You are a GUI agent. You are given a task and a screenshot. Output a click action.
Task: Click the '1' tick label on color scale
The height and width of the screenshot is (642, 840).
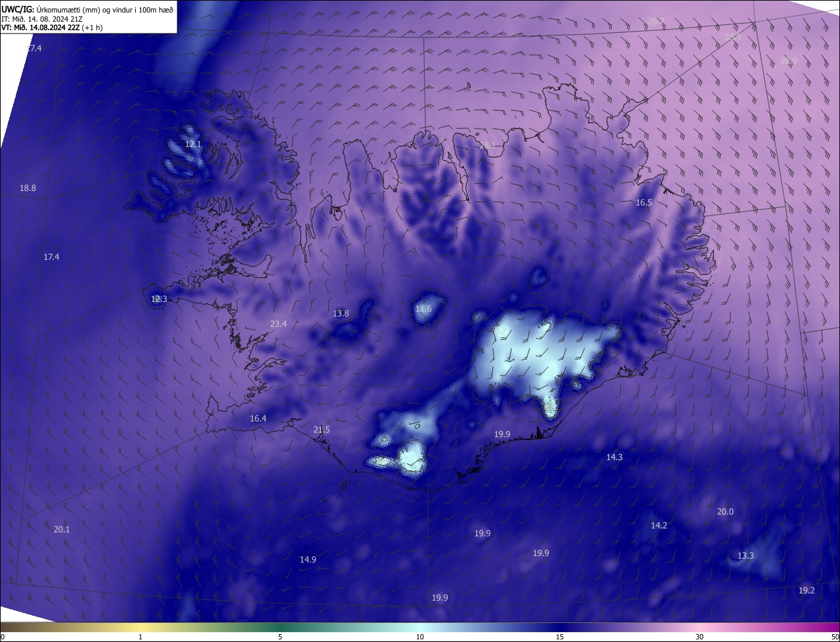[141, 637]
